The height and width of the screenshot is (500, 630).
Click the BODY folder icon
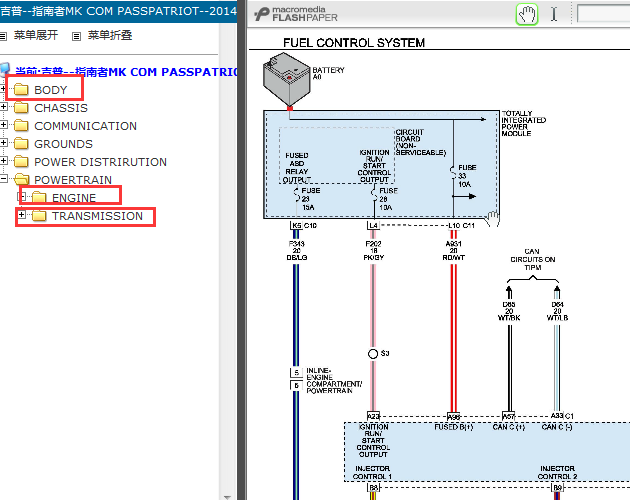(21, 89)
